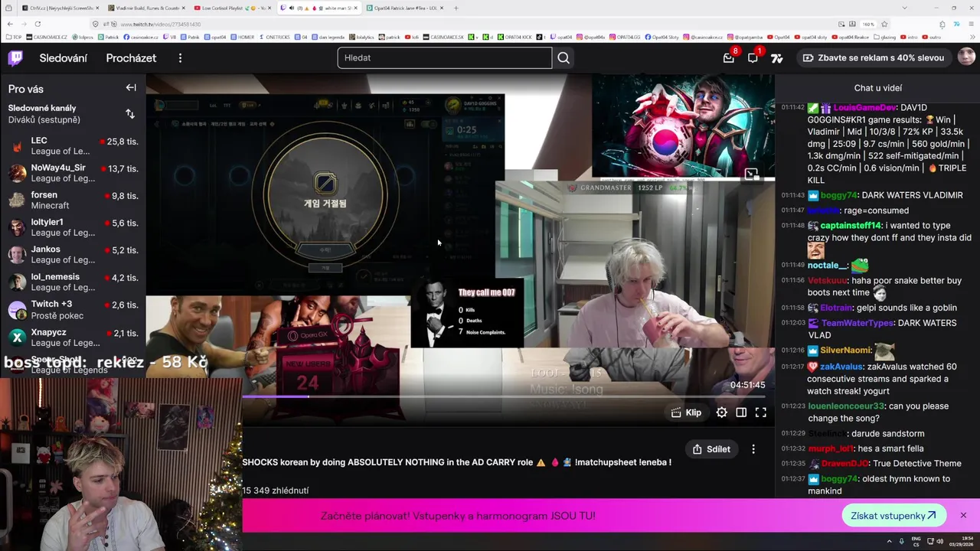Open the three-dot more menu beside Procházet
The image size is (980, 551).
pyautogui.click(x=180, y=58)
